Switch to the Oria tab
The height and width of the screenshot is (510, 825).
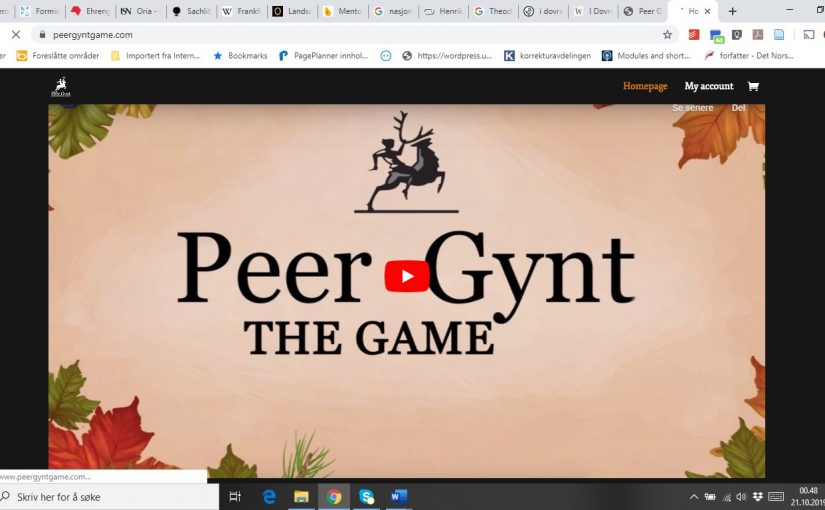(x=140, y=11)
